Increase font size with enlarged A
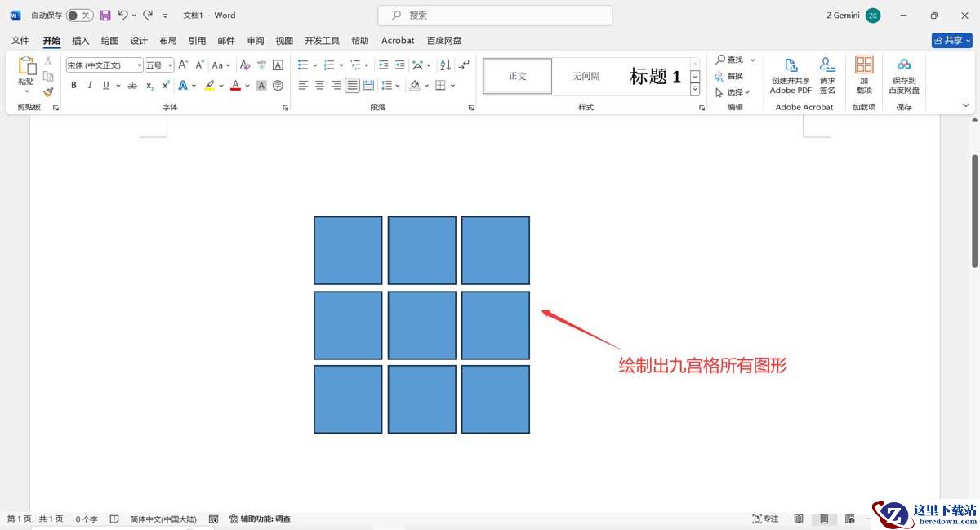The image size is (980, 530). tap(183, 65)
